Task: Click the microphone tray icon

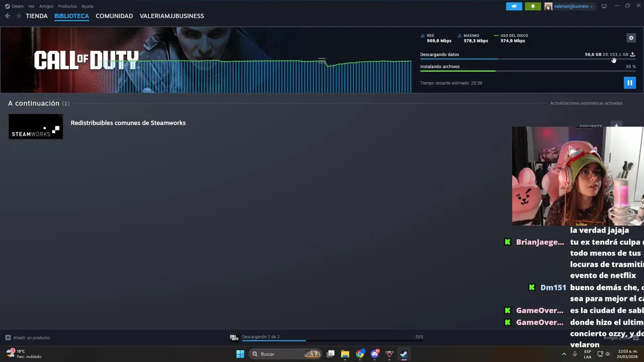Action: 575,354
